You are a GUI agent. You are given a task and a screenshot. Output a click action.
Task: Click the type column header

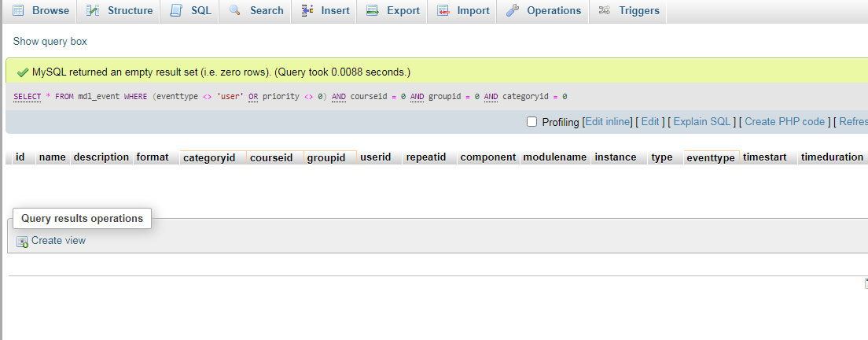[662, 157]
